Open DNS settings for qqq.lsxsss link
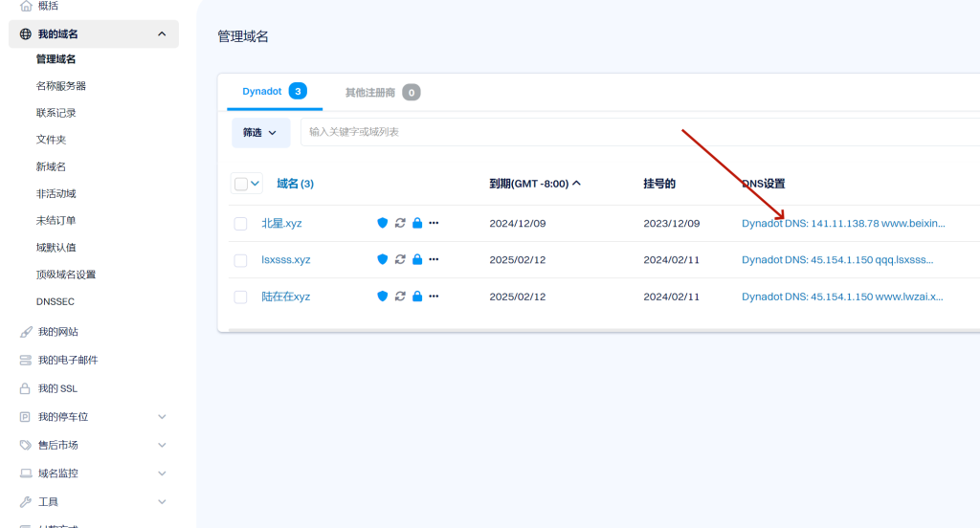Image resolution: width=980 pixels, height=528 pixels. (x=836, y=259)
